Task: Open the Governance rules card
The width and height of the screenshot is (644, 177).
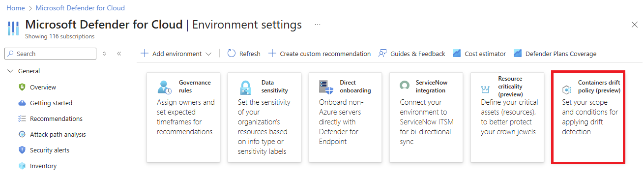Action: tap(183, 117)
